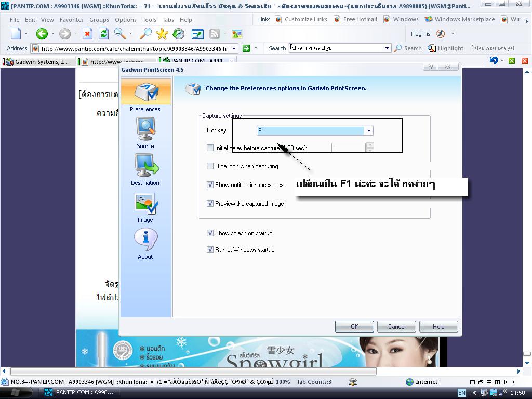532x399 pixels.
Task: Click Cancel in Gadwin PrintScreen dialog
Action: point(396,326)
